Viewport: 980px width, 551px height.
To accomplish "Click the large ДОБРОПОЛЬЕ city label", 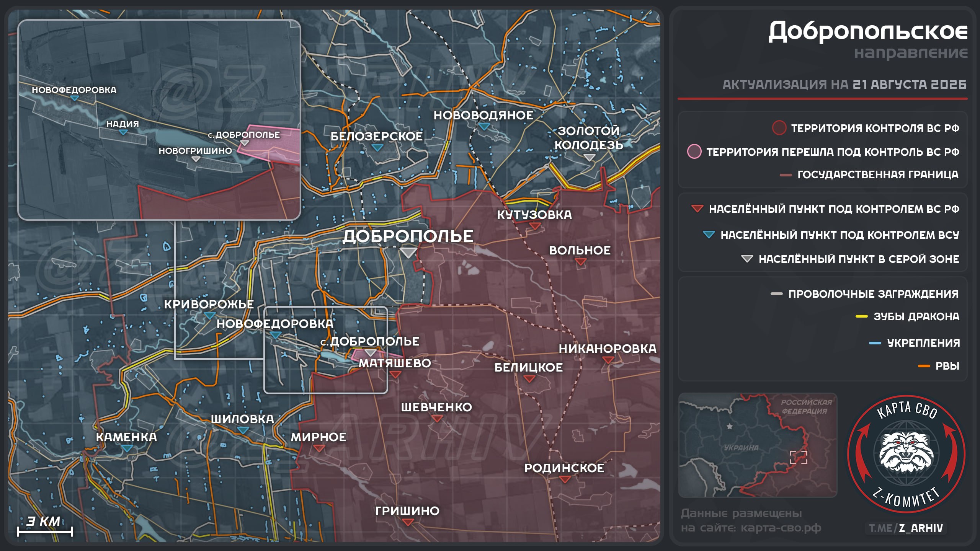I will pos(408,236).
